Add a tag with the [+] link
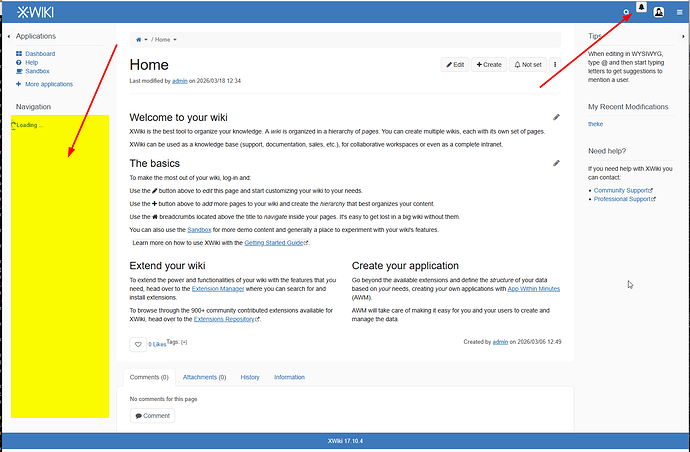This screenshot has height=452, width=690. click(x=184, y=342)
